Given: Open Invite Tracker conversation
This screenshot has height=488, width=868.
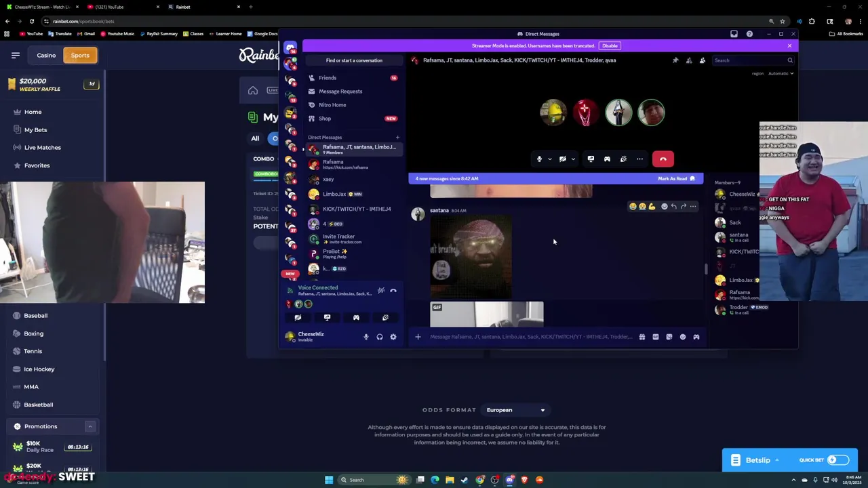Looking at the screenshot, I should pyautogui.click(x=353, y=239).
